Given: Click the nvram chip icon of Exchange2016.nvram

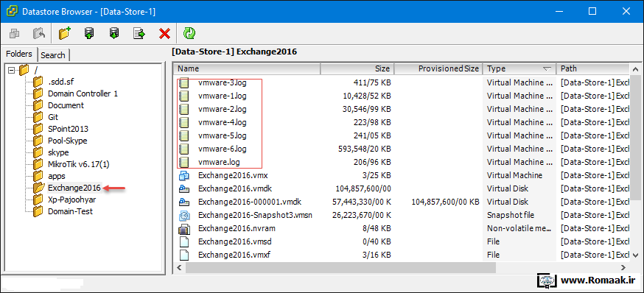Looking at the screenshot, I should coord(184,228).
